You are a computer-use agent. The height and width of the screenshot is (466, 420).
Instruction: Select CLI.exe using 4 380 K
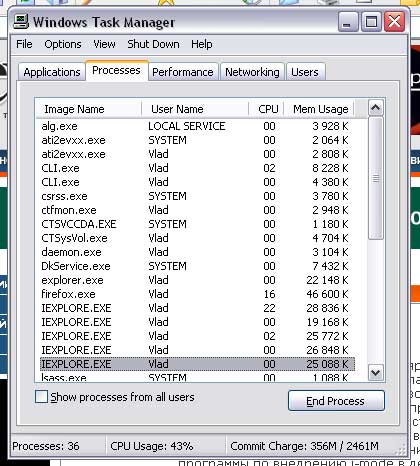[x=197, y=182]
